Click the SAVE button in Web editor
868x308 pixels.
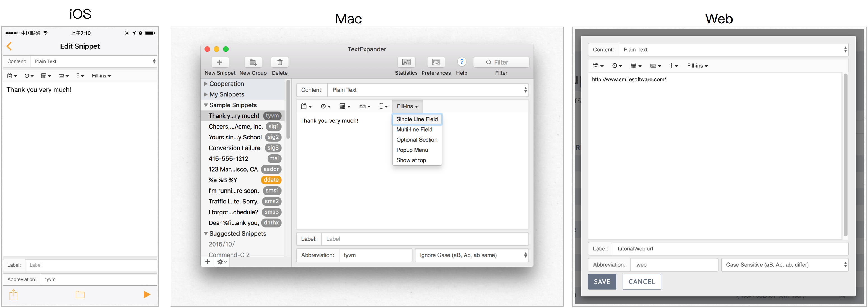[x=602, y=282]
